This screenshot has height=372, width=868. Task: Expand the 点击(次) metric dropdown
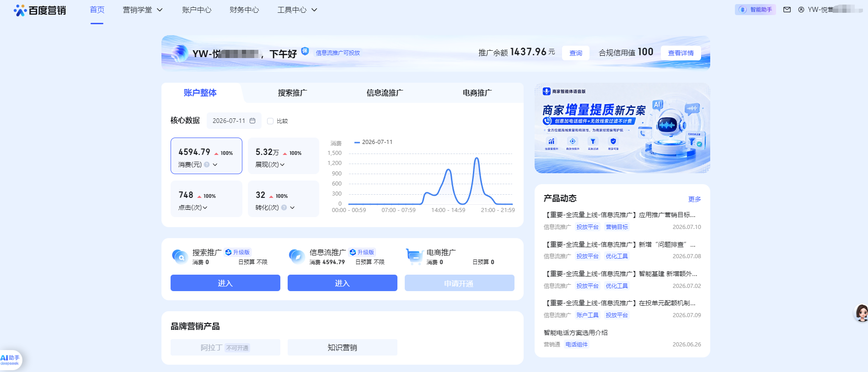205,207
